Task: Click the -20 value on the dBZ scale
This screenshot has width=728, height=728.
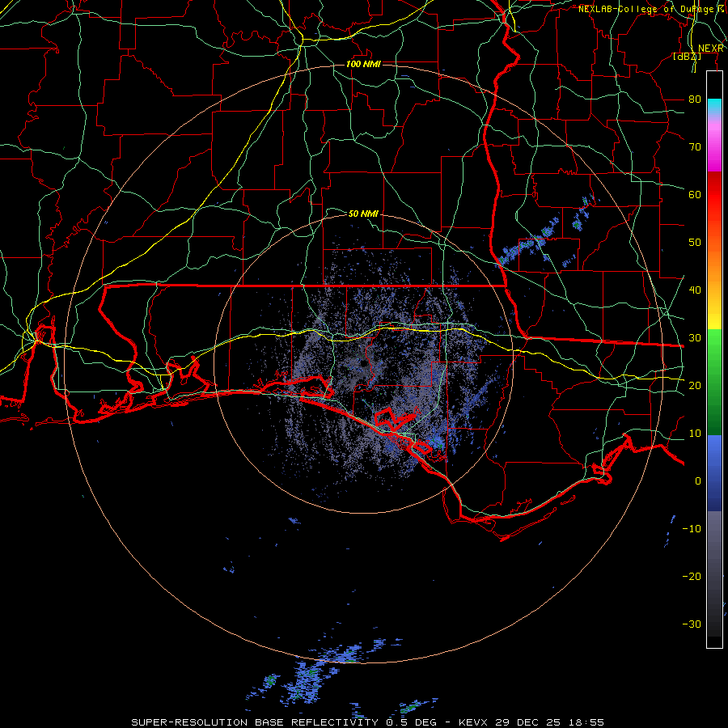Action: coord(692,576)
